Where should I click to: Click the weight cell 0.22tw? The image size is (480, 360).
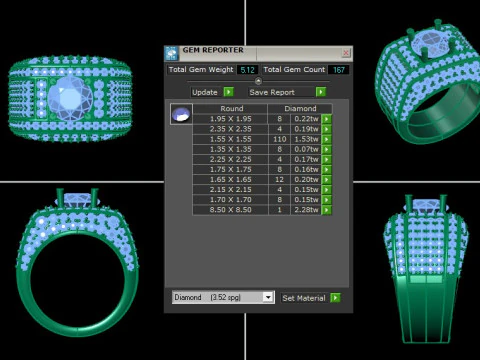[x=306, y=119]
